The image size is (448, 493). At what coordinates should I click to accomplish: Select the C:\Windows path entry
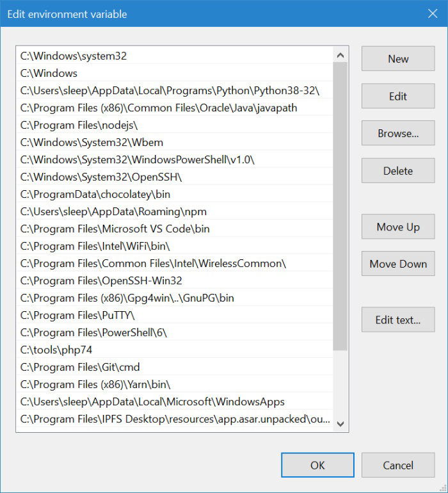(x=175, y=73)
